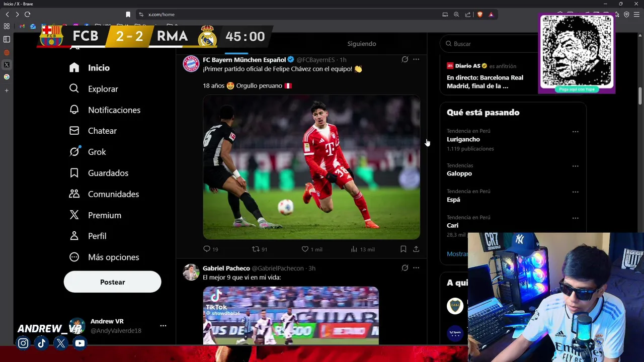Viewport: 644px width, 362px height.
Task: Go forward with the browser forward arrow
Action: click(x=17, y=15)
